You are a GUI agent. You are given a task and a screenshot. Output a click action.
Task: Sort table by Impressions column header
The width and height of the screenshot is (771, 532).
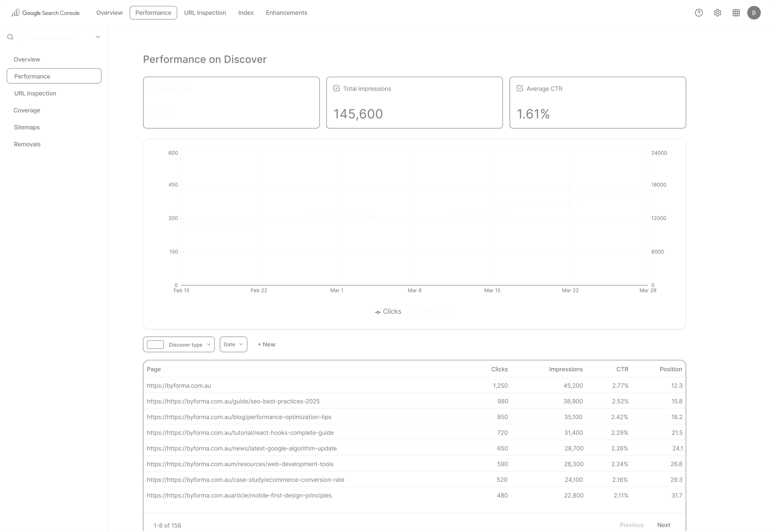(566, 369)
